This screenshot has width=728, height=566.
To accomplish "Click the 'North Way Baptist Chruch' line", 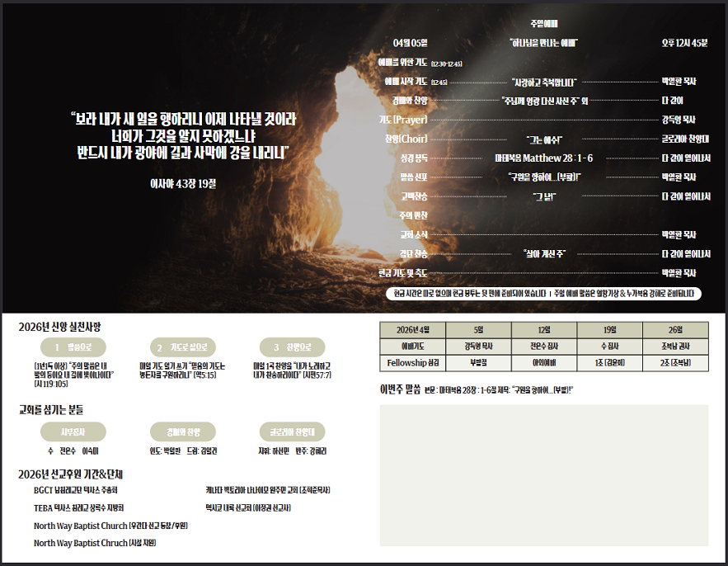I will pyautogui.click(x=95, y=543).
